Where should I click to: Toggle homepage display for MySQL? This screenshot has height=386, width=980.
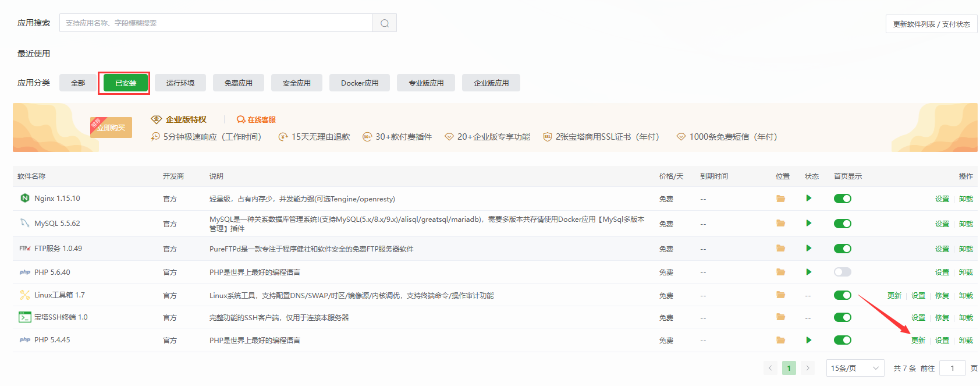coord(843,224)
